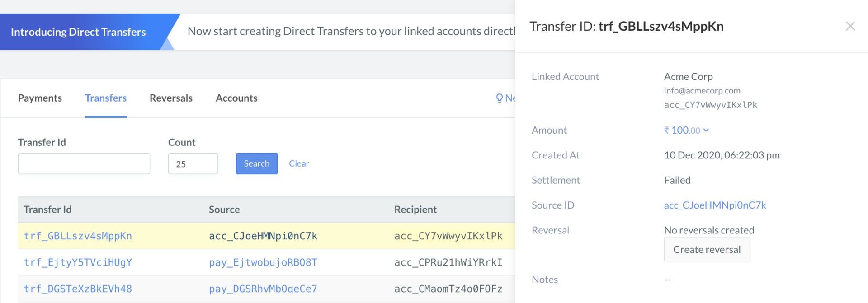Open the Payments tab
Screen dimensions: 868x303
40,98
